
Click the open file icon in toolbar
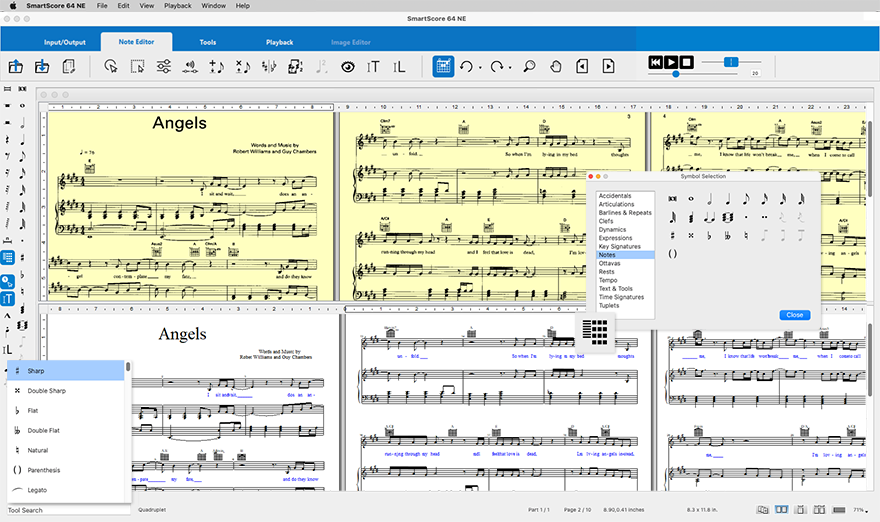pos(16,67)
